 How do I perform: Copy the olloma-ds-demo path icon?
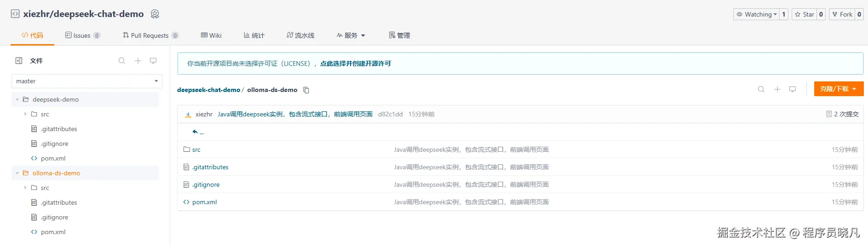point(306,90)
